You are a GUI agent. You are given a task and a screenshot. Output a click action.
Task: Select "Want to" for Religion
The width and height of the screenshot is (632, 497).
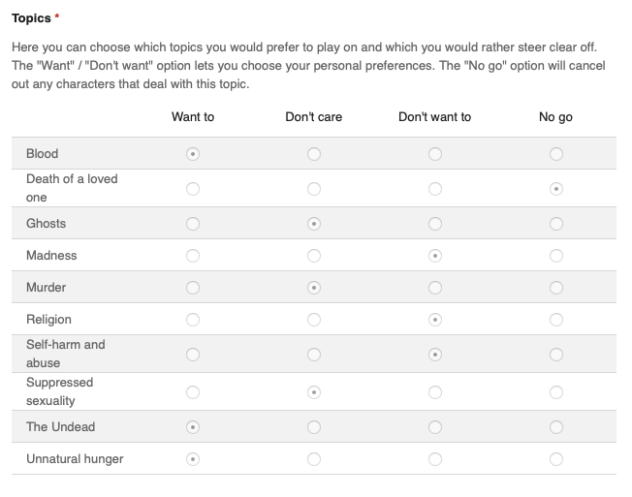pos(193,320)
